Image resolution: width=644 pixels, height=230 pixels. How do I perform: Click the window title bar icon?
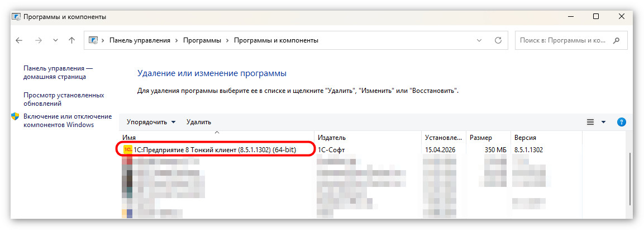pos(15,17)
